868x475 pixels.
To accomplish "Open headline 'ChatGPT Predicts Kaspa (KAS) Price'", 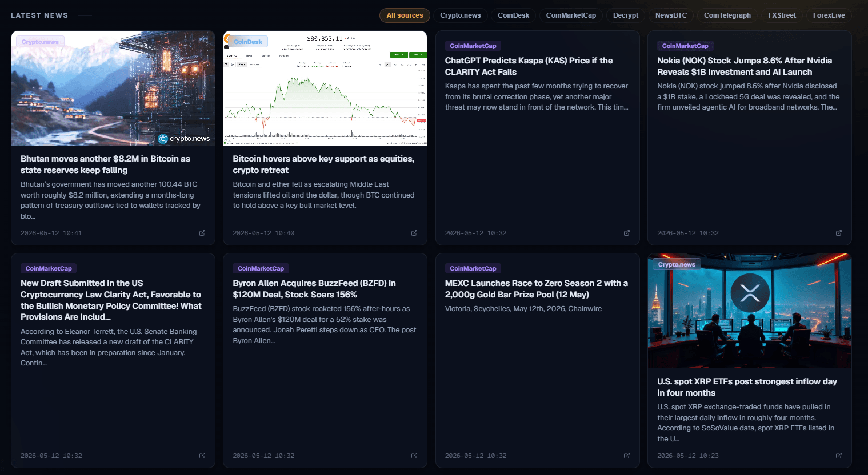I will point(529,66).
